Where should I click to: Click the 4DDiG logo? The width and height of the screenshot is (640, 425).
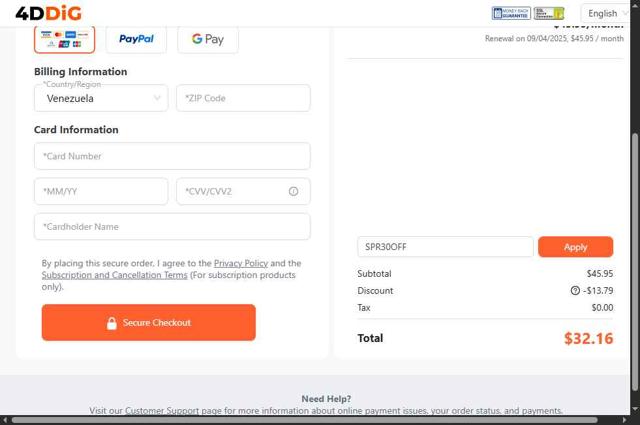pos(48,13)
